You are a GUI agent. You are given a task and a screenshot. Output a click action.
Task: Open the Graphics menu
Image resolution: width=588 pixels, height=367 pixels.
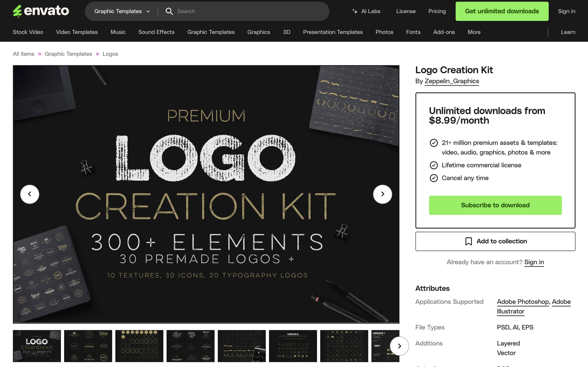pyautogui.click(x=259, y=32)
